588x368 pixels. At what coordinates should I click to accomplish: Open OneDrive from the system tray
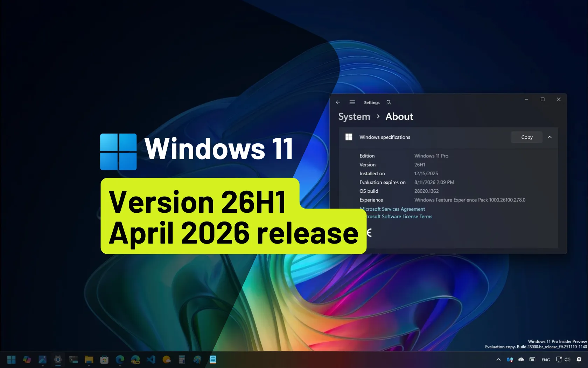pyautogui.click(x=521, y=360)
